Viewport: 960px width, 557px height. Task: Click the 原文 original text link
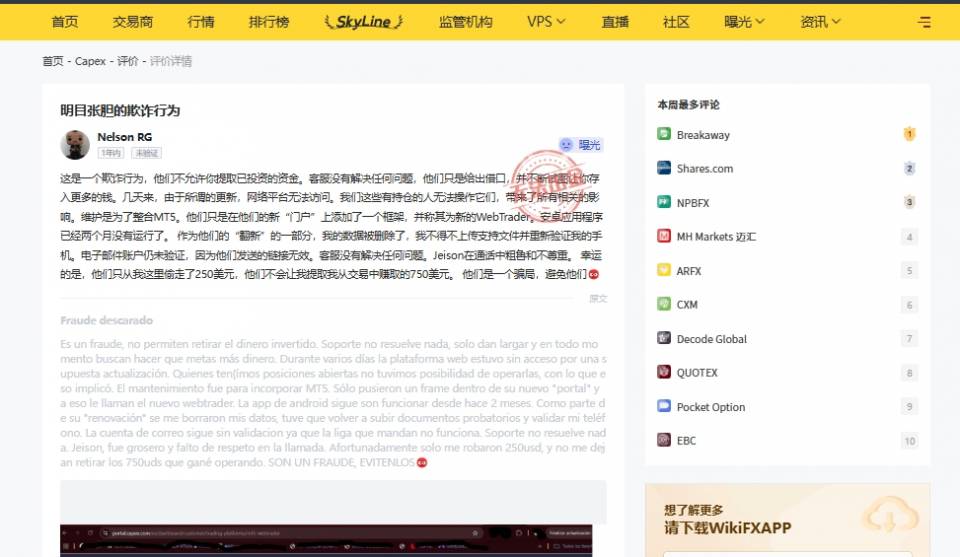pos(598,299)
